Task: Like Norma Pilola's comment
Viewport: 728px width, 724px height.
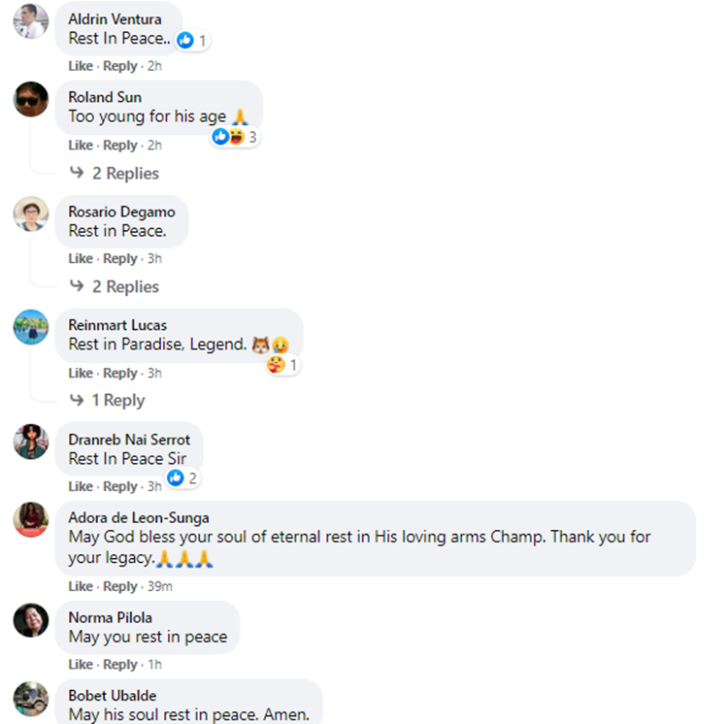Action: click(x=81, y=665)
